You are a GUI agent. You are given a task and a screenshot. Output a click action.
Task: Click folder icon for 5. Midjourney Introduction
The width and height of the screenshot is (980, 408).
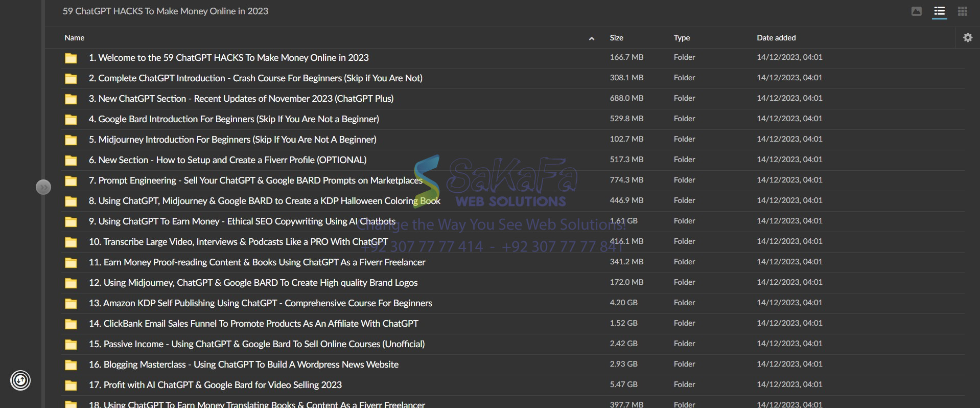(71, 140)
